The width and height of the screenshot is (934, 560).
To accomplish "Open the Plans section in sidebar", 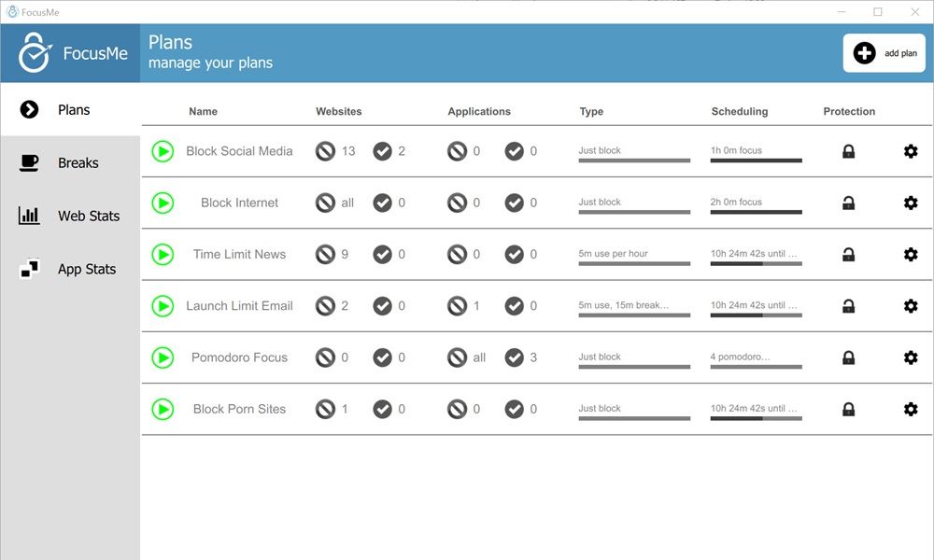I will 70,109.
